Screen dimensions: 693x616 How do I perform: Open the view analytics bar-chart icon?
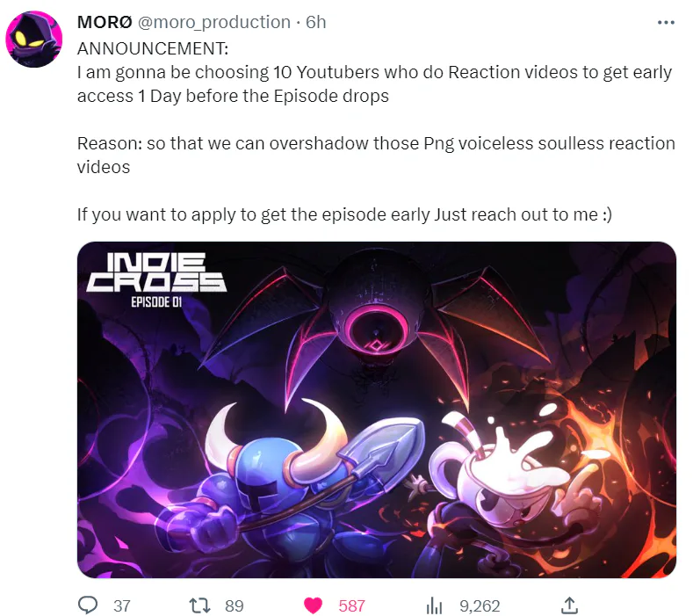point(434,605)
